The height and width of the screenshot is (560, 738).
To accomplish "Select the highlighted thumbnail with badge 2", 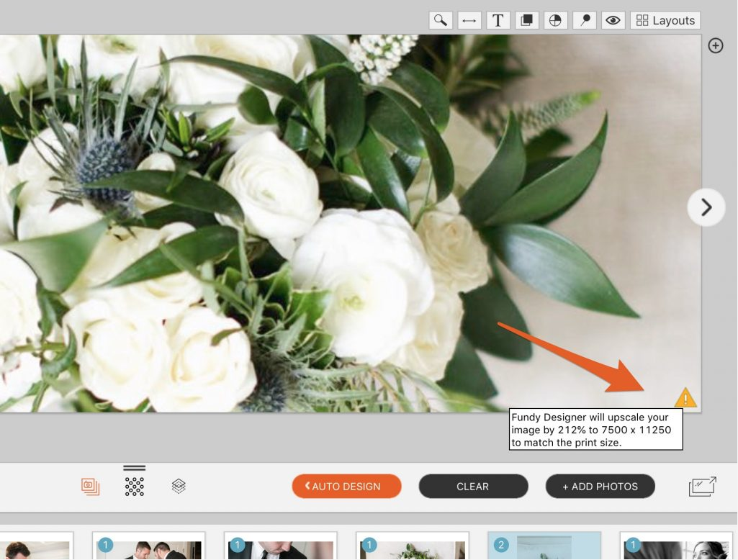I will click(x=544, y=546).
